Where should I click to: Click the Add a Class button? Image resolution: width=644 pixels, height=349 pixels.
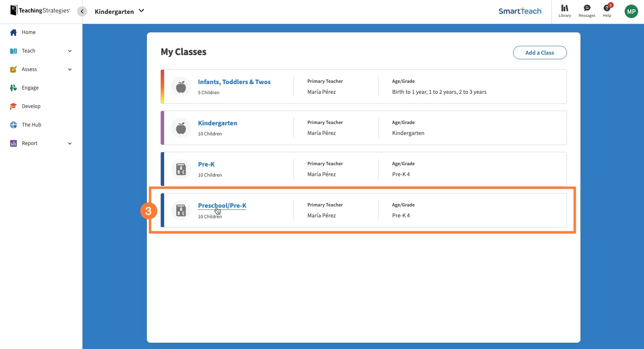(540, 52)
